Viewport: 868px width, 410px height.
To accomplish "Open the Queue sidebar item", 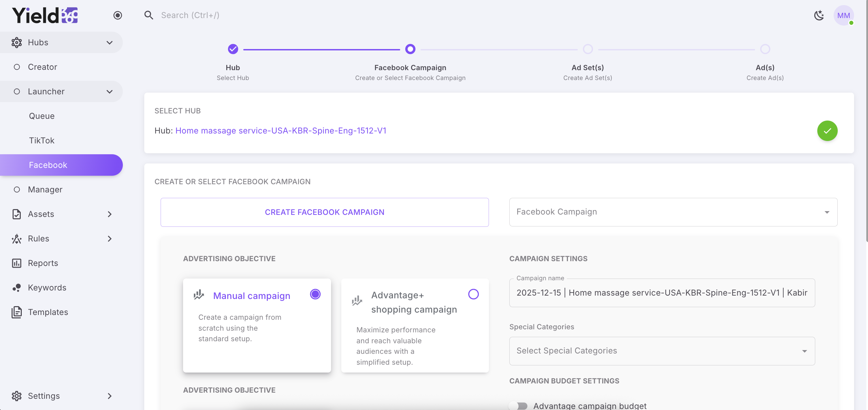I will click(x=42, y=116).
